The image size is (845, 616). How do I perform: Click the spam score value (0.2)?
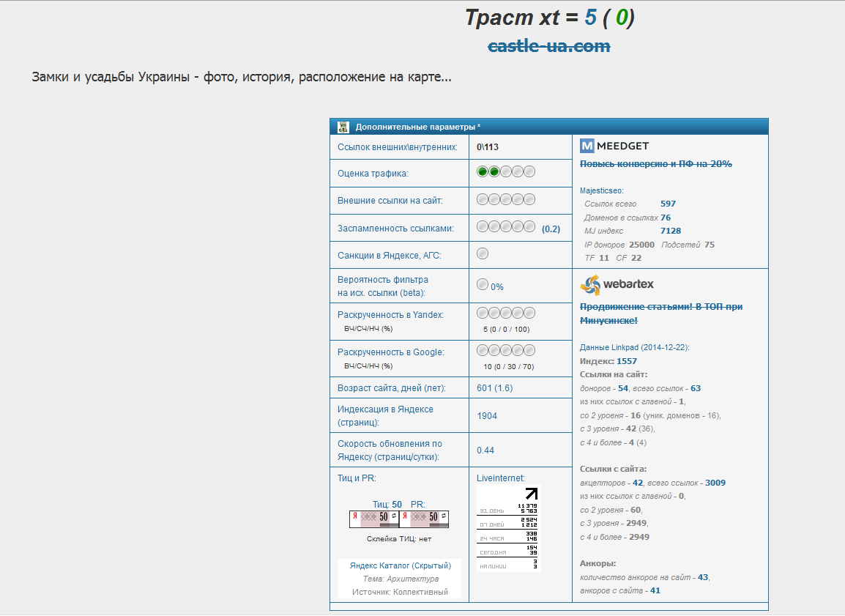(x=551, y=229)
